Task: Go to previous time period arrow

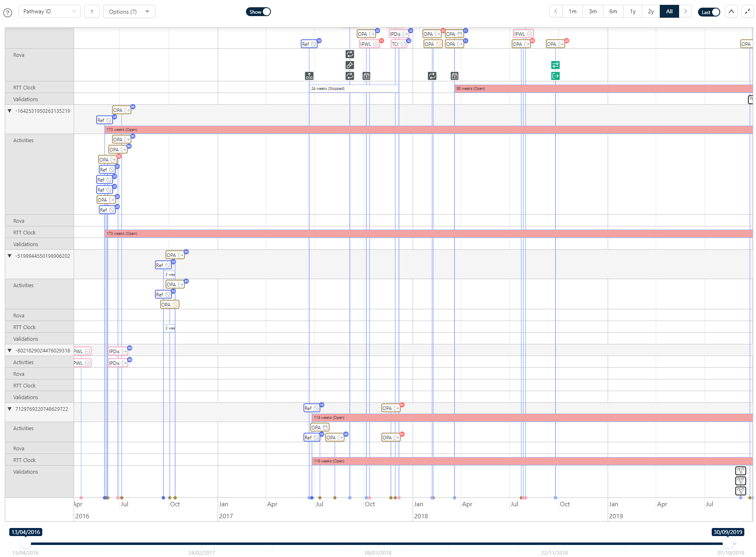Action: click(x=556, y=12)
